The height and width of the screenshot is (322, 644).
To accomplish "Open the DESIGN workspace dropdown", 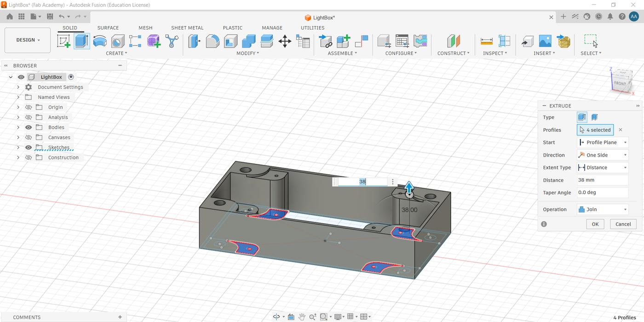I will pyautogui.click(x=28, y=40).
